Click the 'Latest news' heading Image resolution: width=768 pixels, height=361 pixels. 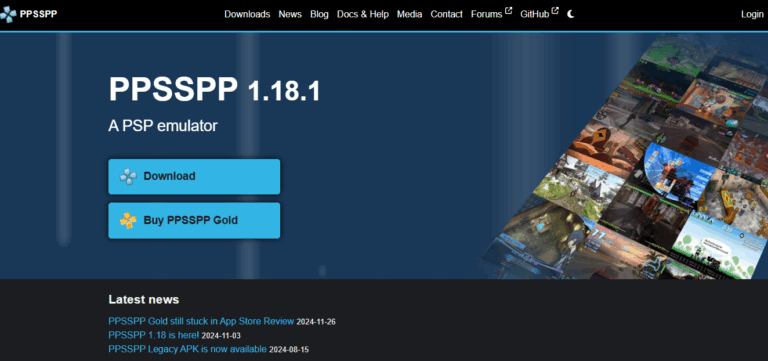[x=144, y=299]
